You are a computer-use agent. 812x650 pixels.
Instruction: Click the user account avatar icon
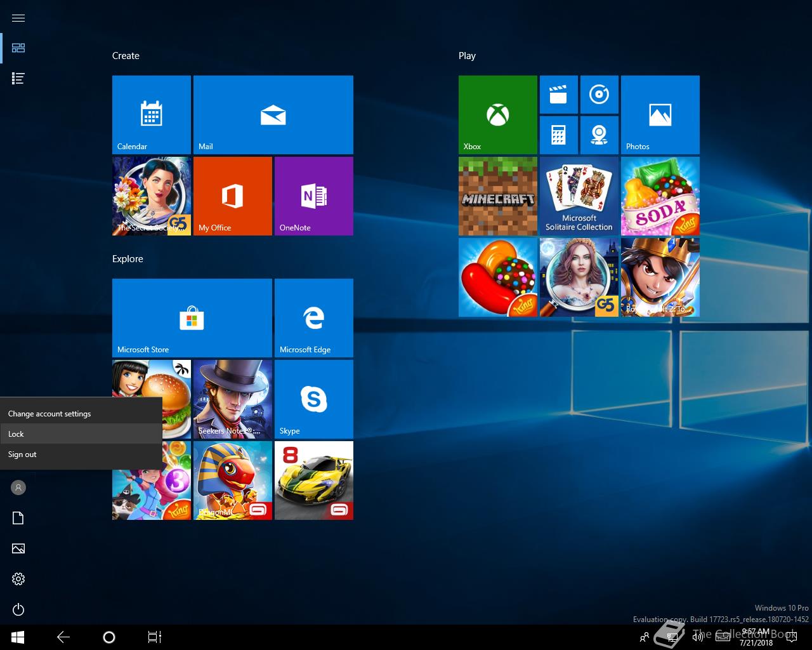pyautogui.click(x=18, y=487)
